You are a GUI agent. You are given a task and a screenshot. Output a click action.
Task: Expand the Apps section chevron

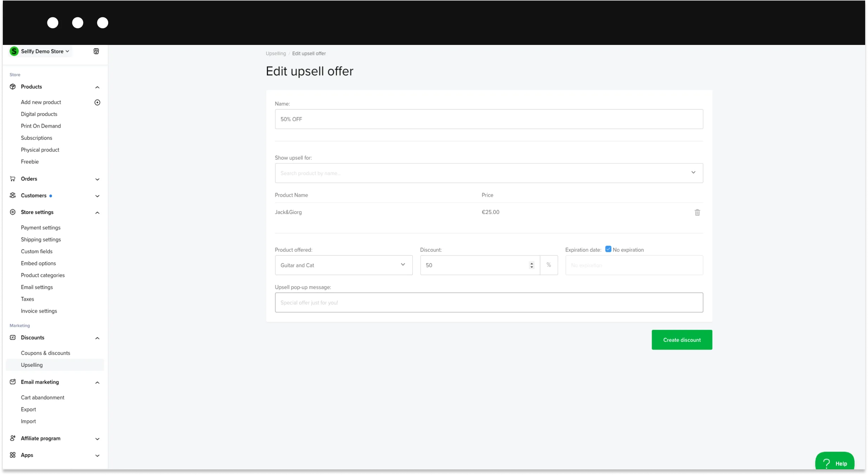click(x=98, y=456)
